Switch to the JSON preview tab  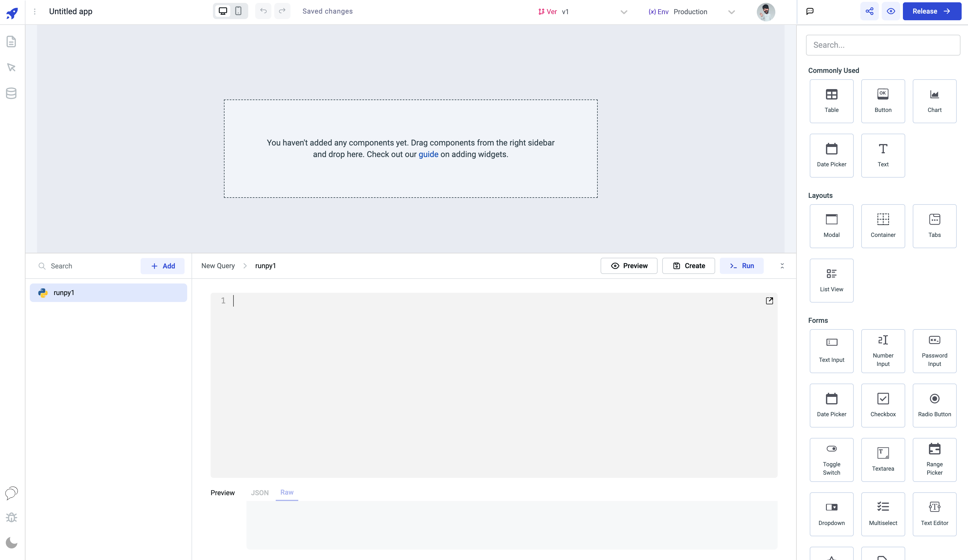[x=260, y=493]
